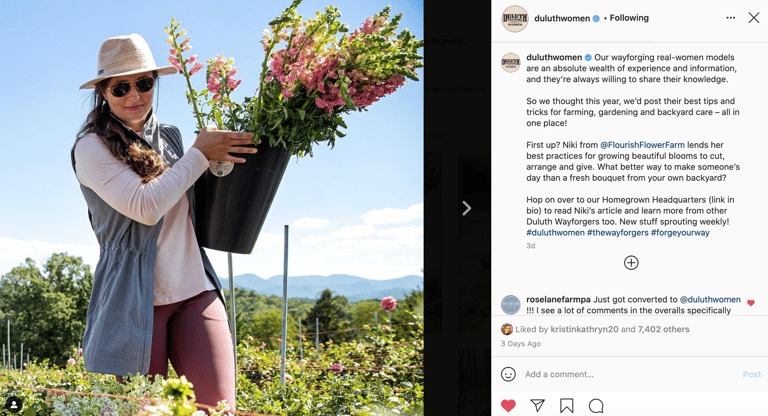Screen dimensions: 768x416
Task: Show tagged people icon on photo
Action: tap(14, 405)
